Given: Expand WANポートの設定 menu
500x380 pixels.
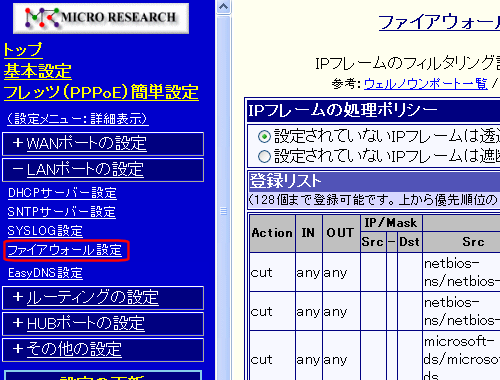Looking at the screenshot, I should tap(86, 144).
